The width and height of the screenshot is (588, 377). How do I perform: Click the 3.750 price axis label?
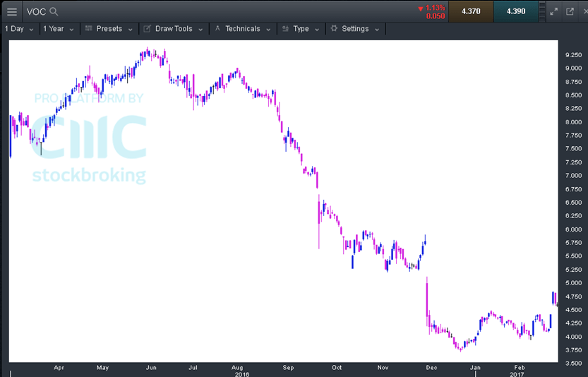(x=574, y=350)
